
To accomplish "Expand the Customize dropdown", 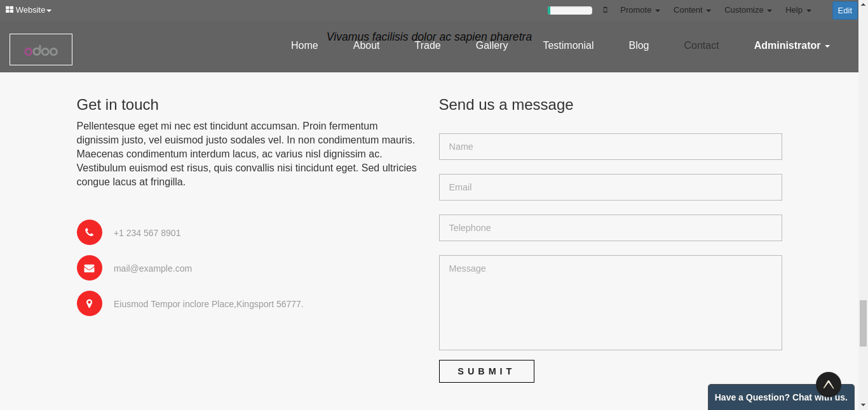I will 748,10.
